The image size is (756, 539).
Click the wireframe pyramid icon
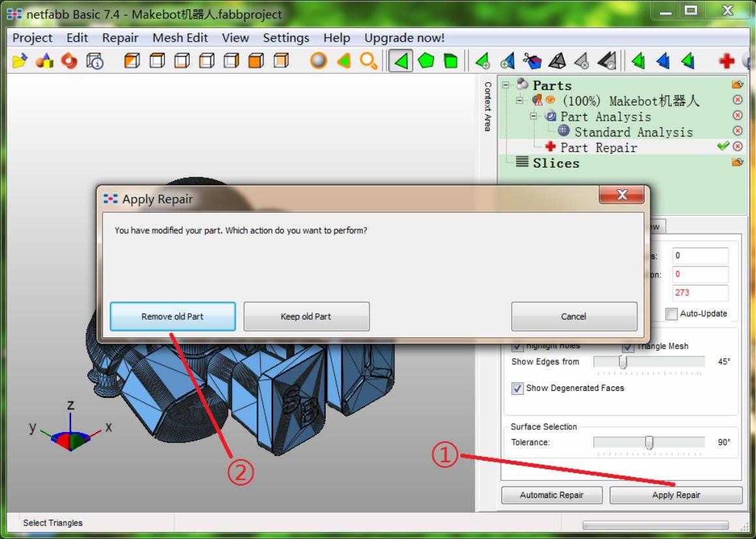tap(558, 61)
